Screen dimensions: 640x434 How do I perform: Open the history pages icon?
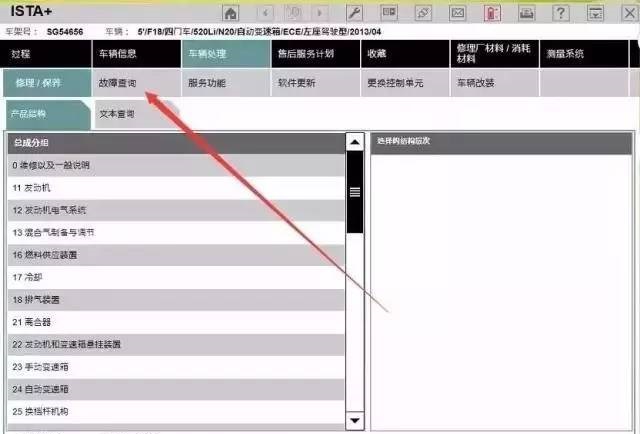(x=293, y=13)
